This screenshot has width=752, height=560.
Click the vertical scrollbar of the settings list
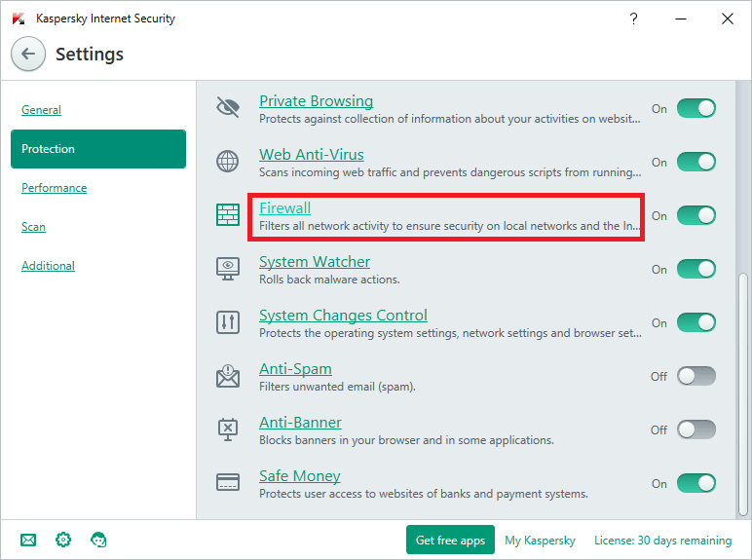741,390
